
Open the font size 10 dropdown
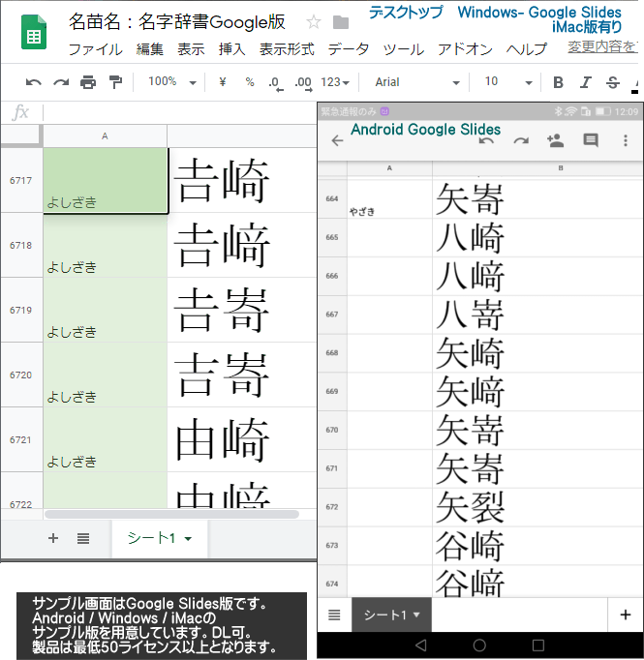click(x=508, y=81)
